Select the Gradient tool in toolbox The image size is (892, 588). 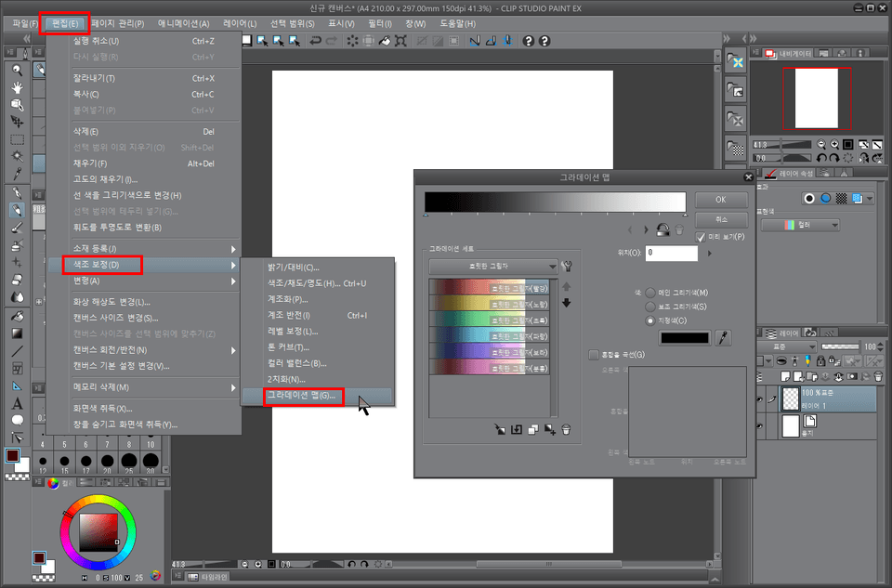tap(17, 333)
